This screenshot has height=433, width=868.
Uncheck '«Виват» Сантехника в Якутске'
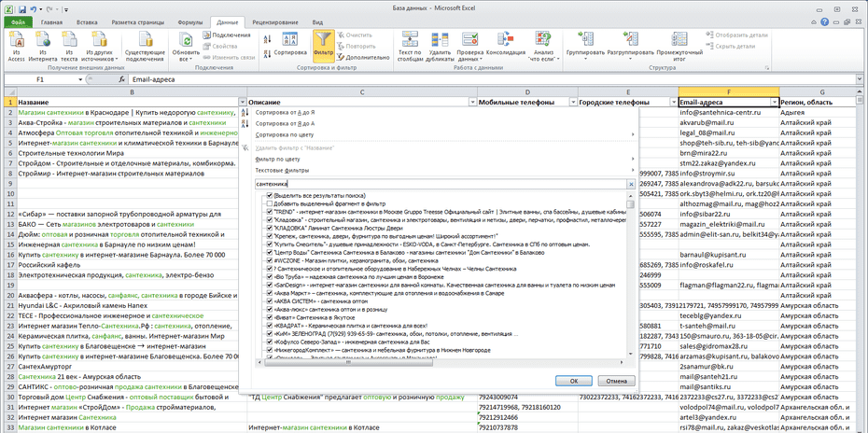tap(270, 318)
